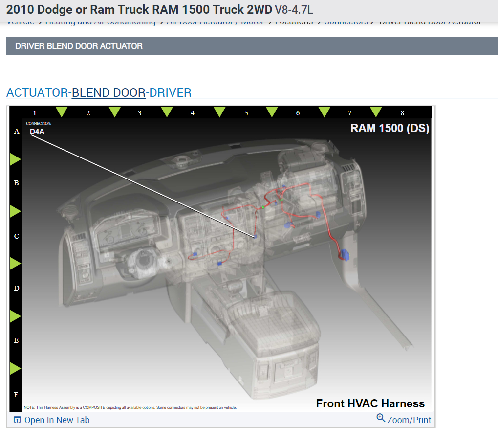
Task: Click the harness diagram image
Action: 220,259
